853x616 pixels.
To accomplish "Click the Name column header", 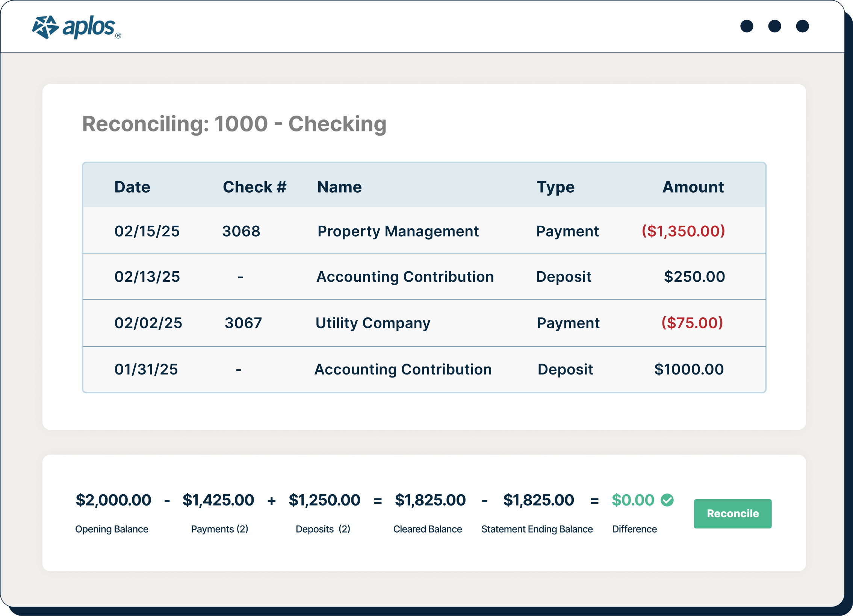I will tap(340, 187).
